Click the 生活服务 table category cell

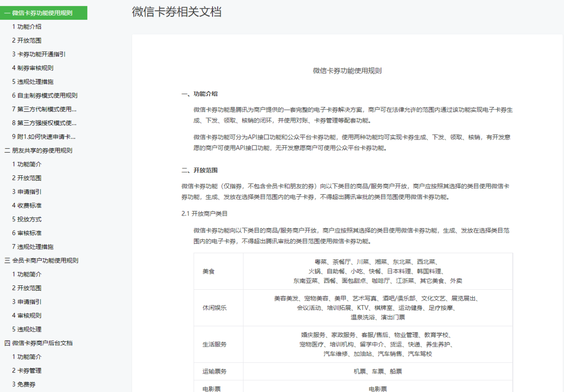click(x=219, y=344)
